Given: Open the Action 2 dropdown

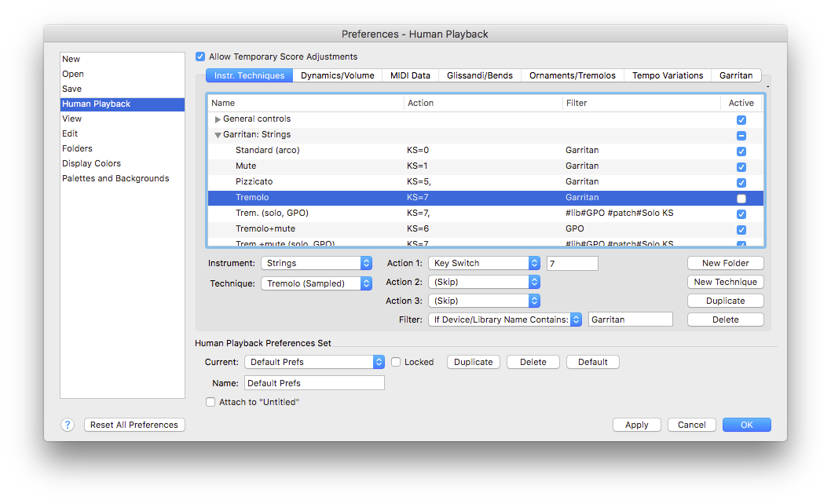Looking at the screenshot, I should pos(484,282).
